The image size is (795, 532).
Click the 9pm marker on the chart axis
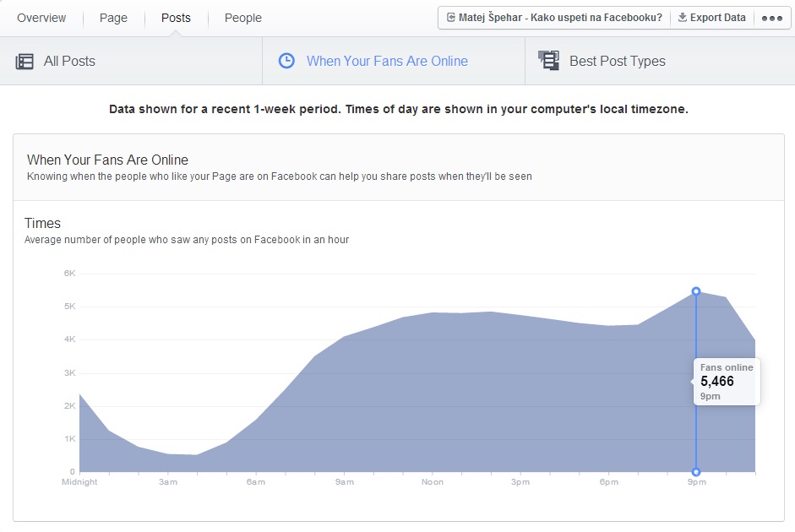[696, 472]
